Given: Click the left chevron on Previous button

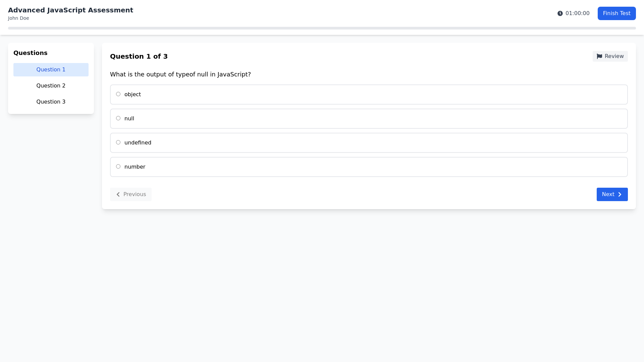Looking at the screenshot, I should (118, 194).
